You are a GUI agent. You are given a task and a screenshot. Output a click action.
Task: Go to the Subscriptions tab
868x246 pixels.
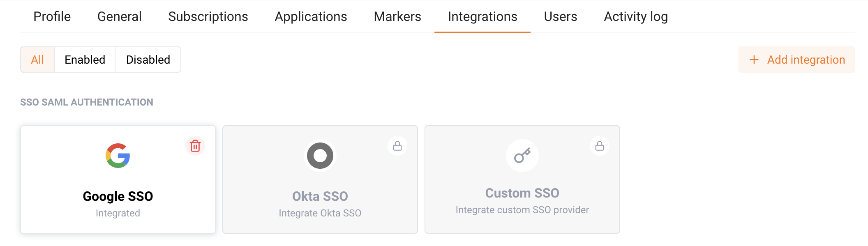[x=208, y=16]
